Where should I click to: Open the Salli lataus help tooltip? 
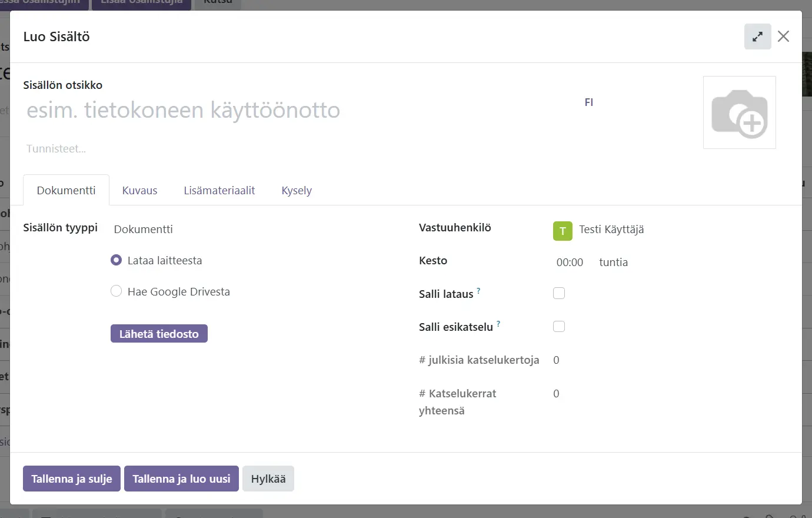click(478, 291)
